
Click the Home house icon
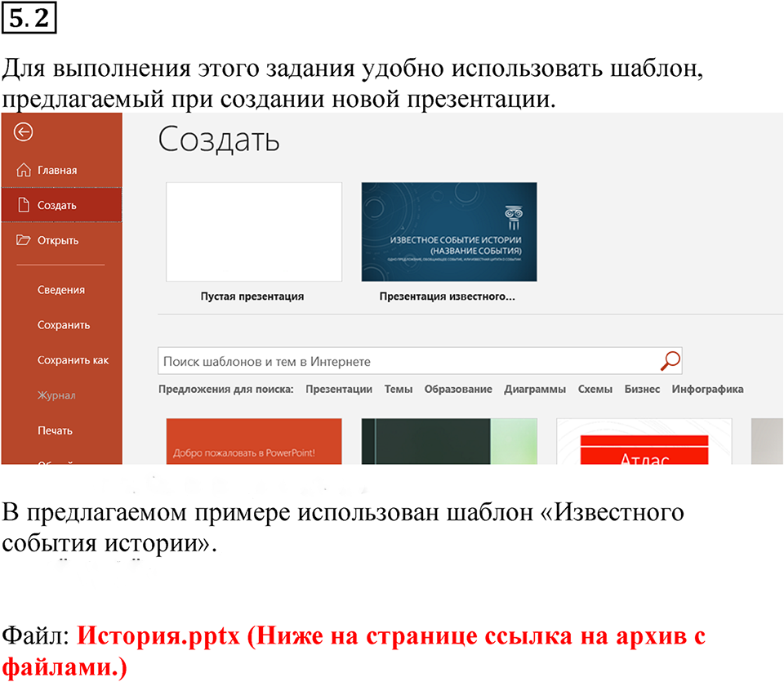23,170
